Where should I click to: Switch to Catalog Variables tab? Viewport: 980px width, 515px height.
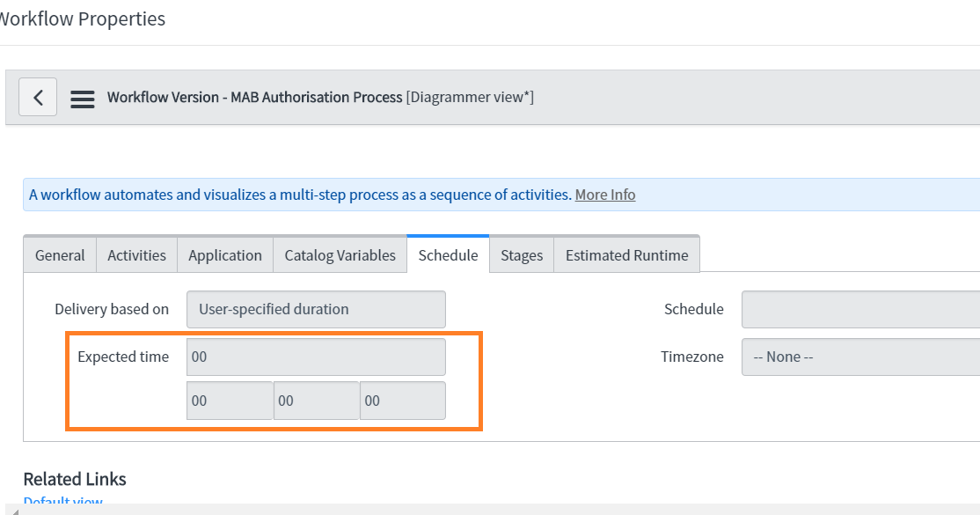(x=340, y=255)
